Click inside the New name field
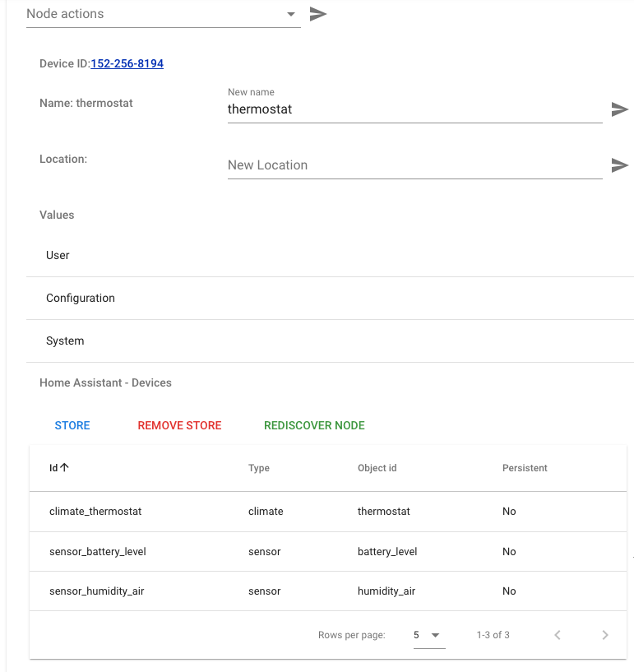Viewport: 634px width, 672px height. pyautogui.click(x=370, y=109)
